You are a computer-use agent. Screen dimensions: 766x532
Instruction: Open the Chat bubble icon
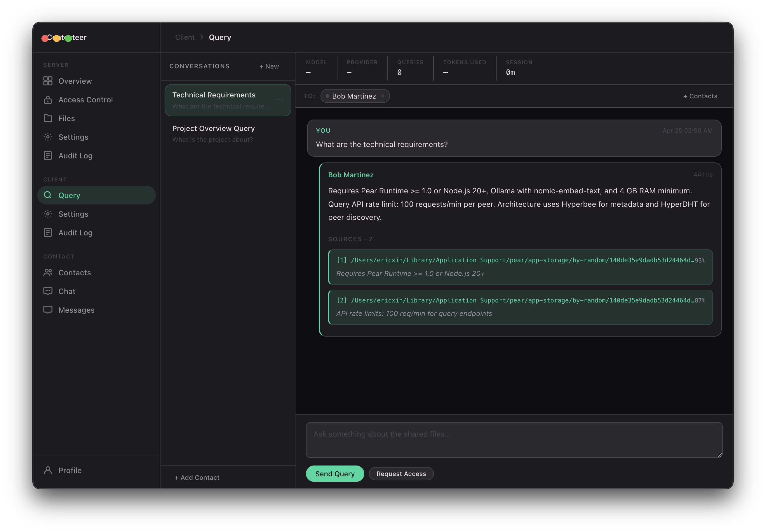[48, 291]
